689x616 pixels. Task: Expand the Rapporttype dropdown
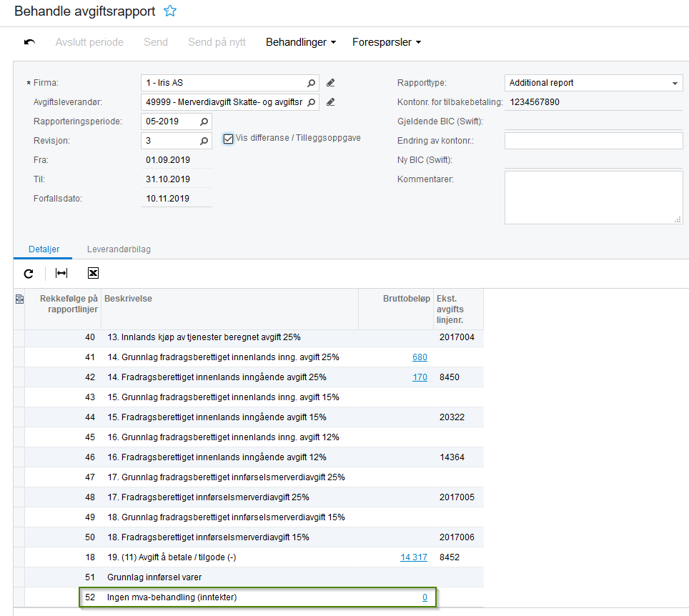pyautogui.click(x=675, y=83)
